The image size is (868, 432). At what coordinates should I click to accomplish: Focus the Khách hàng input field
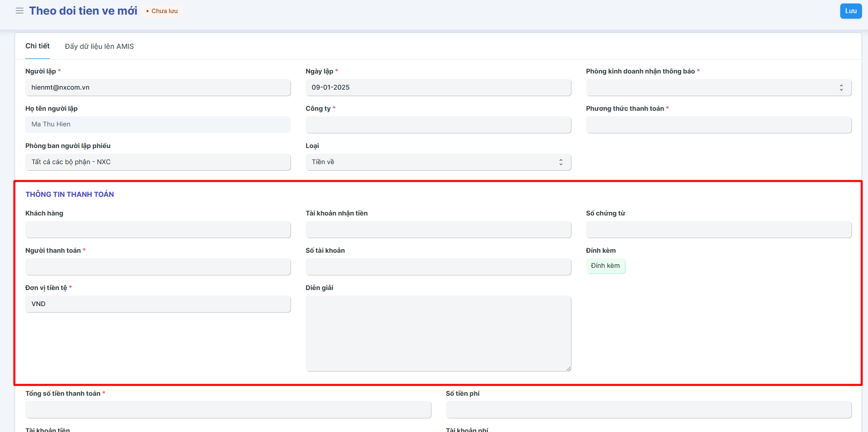158,230
